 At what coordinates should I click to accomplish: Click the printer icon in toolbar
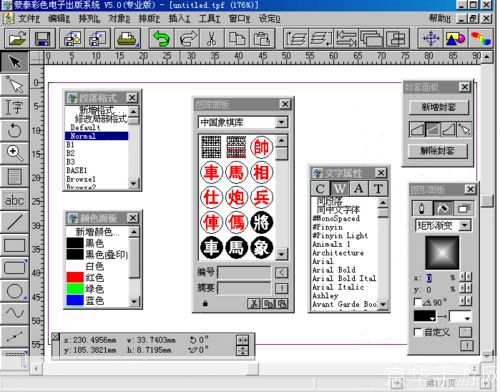pos(127,39)
